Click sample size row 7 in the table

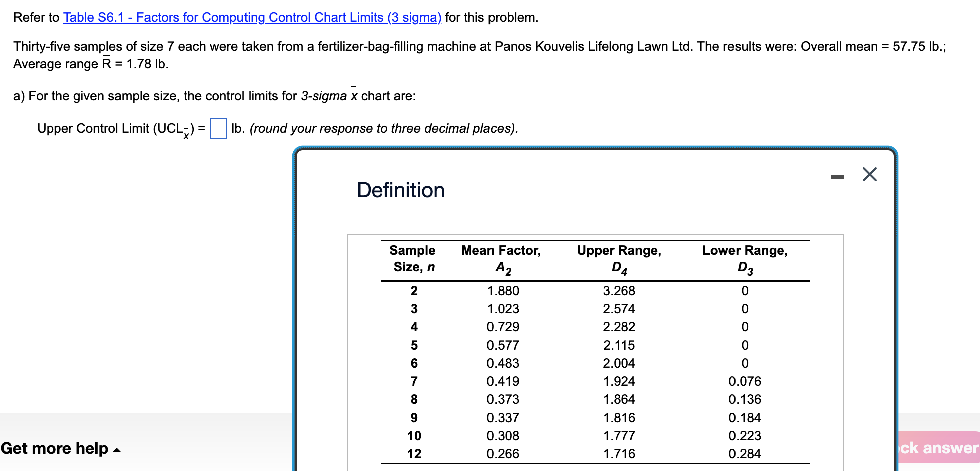[413, 381]
